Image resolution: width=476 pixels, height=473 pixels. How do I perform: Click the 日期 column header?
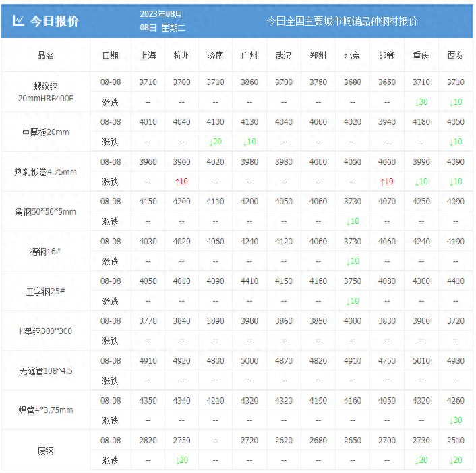pyautogui.click(x=111, y=55)
